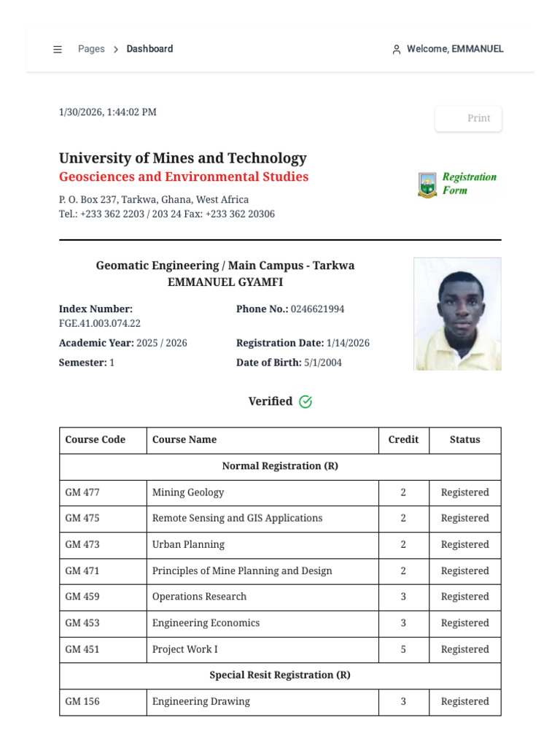Click course code GM 475
This screenshot has width=560, height=747.
click(x=82, y=519)
